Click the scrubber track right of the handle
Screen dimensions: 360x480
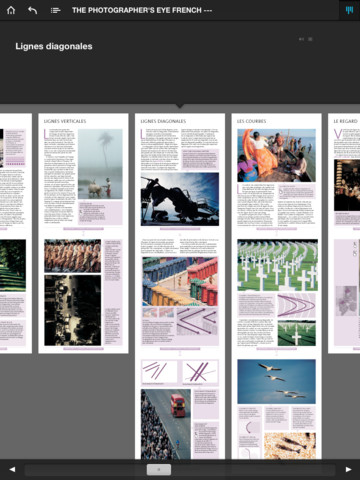[x=253, y=469]
